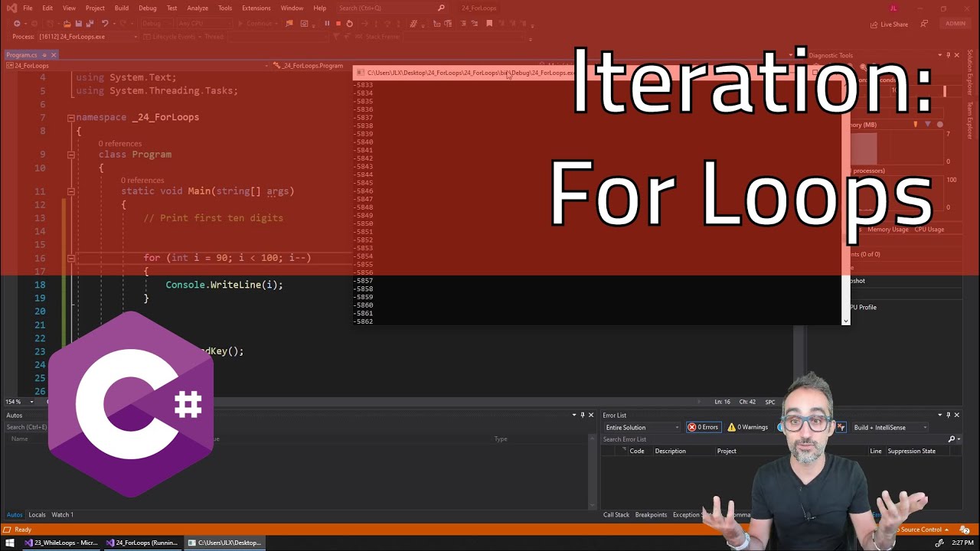Select the Program.cs editor tab
This screenshot has width=980, height=551.
point(21,55)
